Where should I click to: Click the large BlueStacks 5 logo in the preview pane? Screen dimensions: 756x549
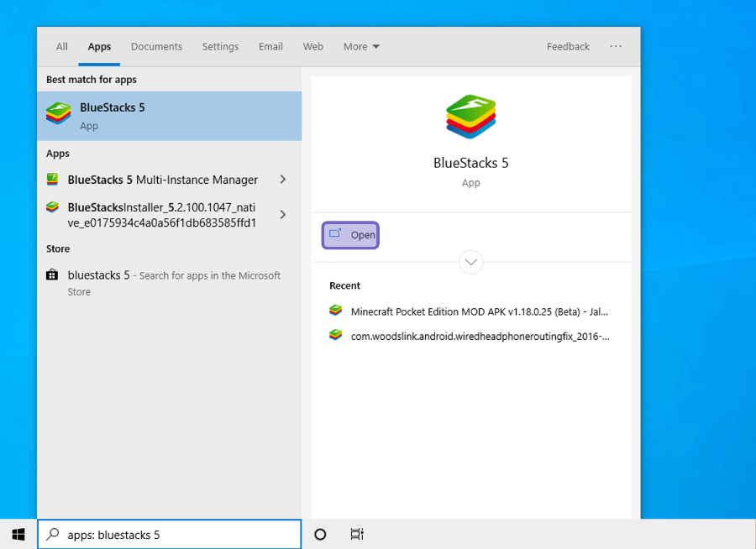click(x=471, y=117)
